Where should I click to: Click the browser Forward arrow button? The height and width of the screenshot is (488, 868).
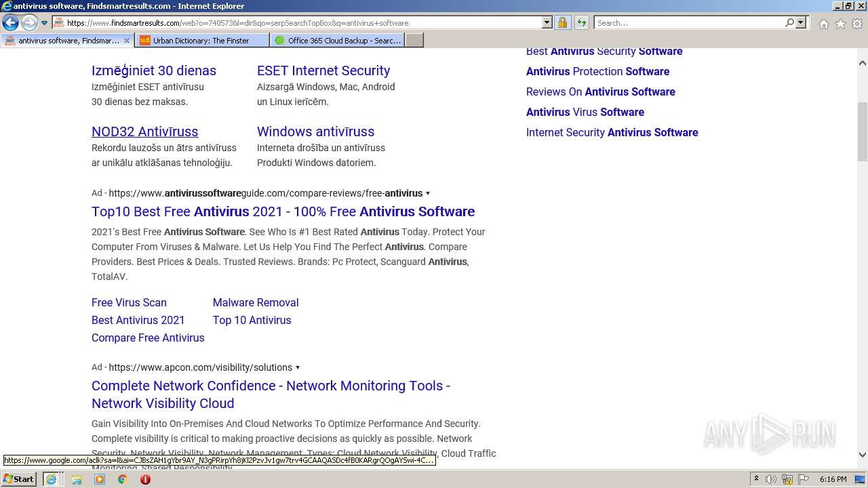(29, 23)
